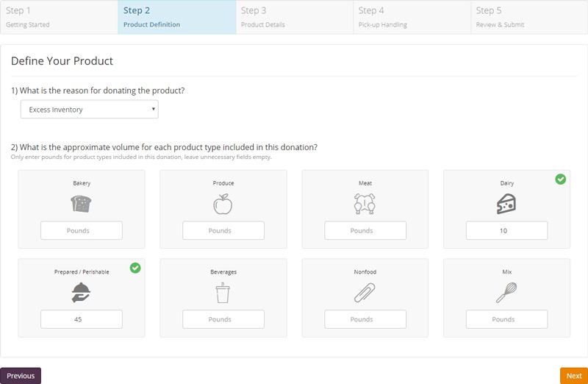
Task: Go to Step 1 Getting Started tab
Action: pyautogui.click(x=59, y=17)
